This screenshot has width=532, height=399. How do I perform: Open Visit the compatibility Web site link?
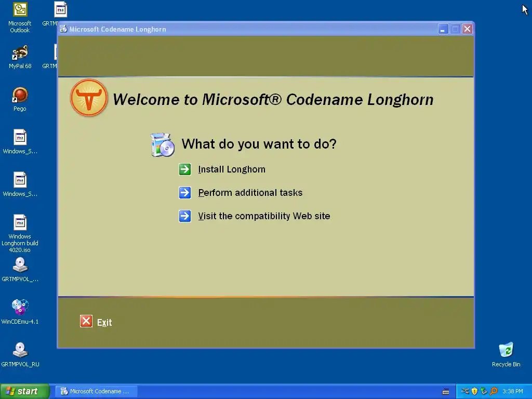point(264,216)
